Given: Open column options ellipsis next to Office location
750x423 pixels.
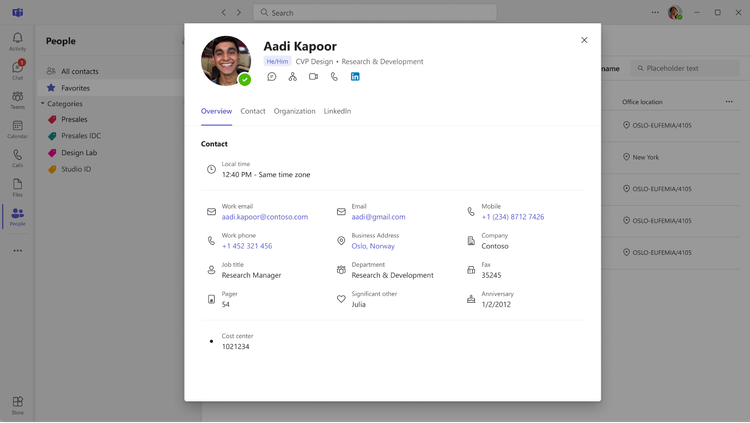Looking at the screenshot, I should tap(729, 101).
